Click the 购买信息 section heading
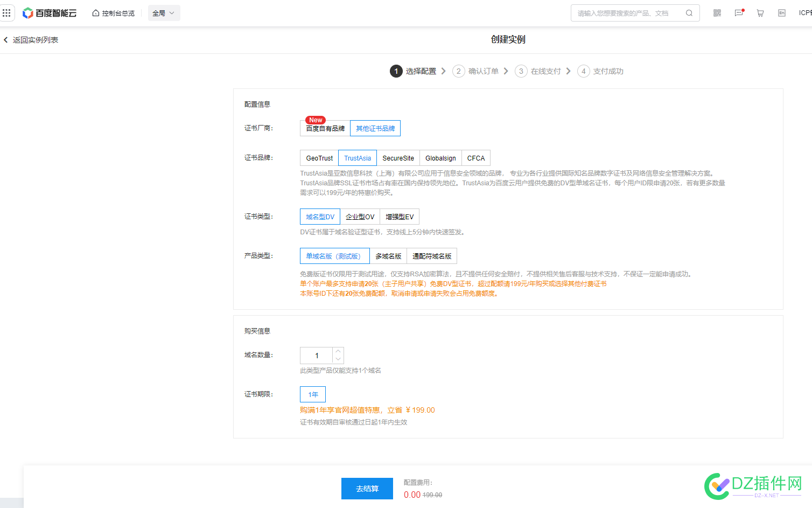Viewport: 812px width, 508px height. 257,331
